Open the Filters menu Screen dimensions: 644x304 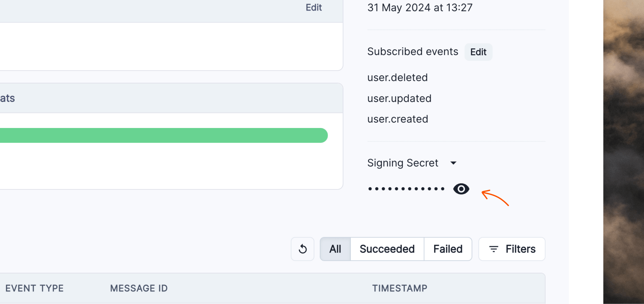tap(512, 249)
